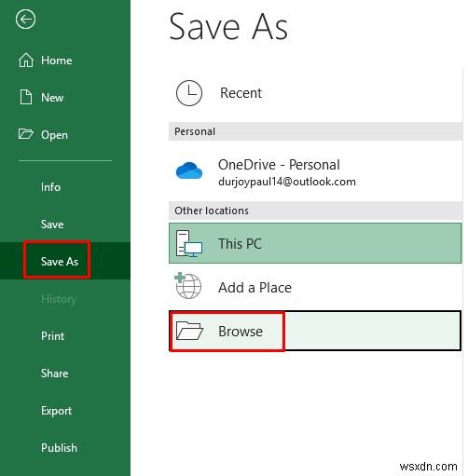Open the Share page
Viewport: 468px width, 476px height.
65,374
